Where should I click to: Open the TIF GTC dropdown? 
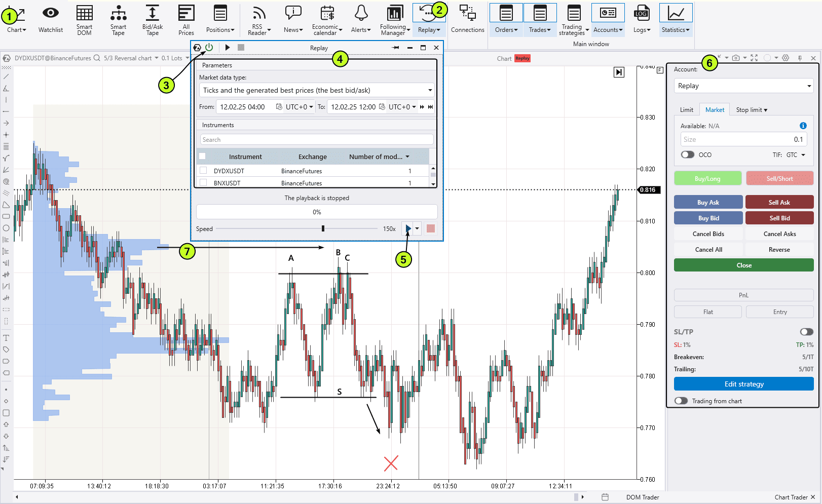coord(796,155)
